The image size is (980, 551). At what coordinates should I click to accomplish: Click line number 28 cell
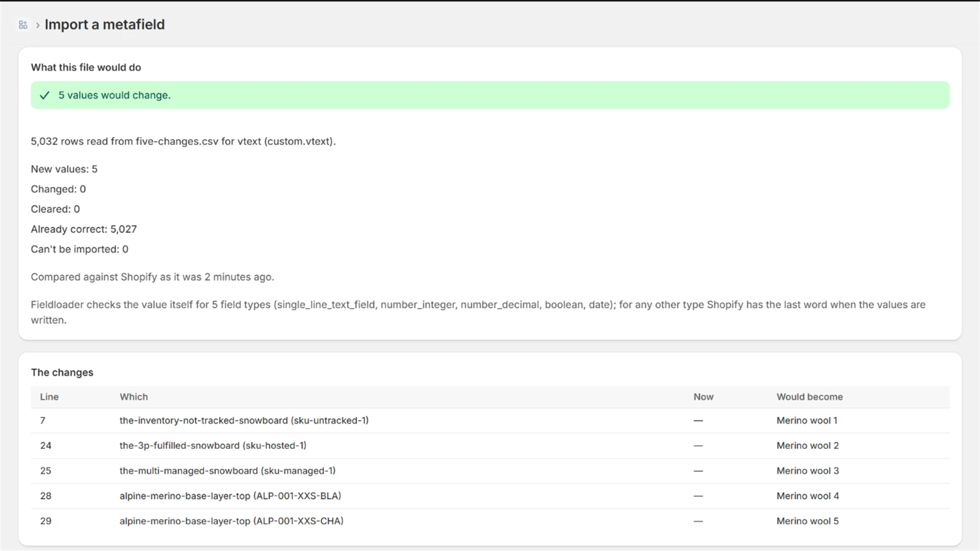[45, 496]
